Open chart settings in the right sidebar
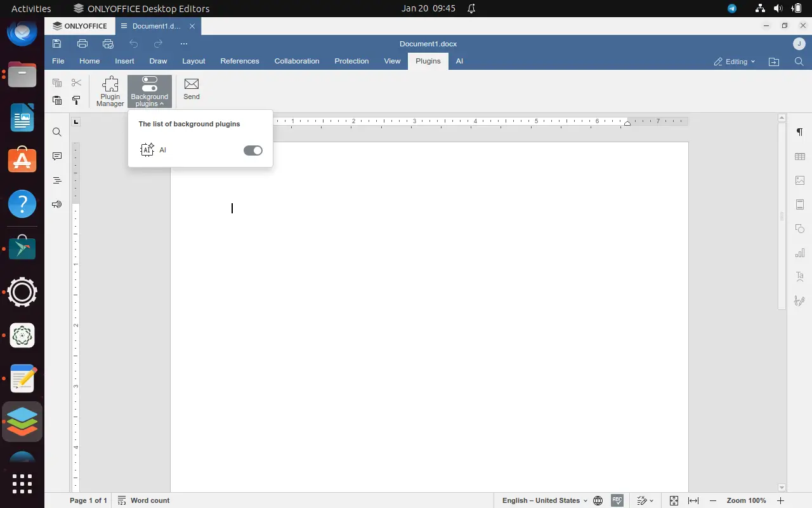The width and height of the screenshot is (812, 508). pos(800,253)
